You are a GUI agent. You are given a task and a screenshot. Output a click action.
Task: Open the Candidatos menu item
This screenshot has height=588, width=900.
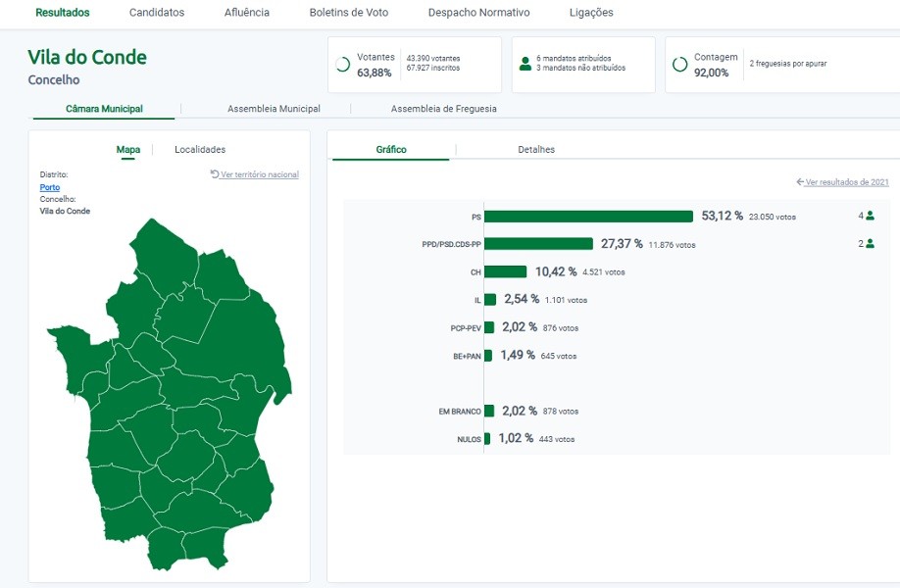click(x=157, y=13)
